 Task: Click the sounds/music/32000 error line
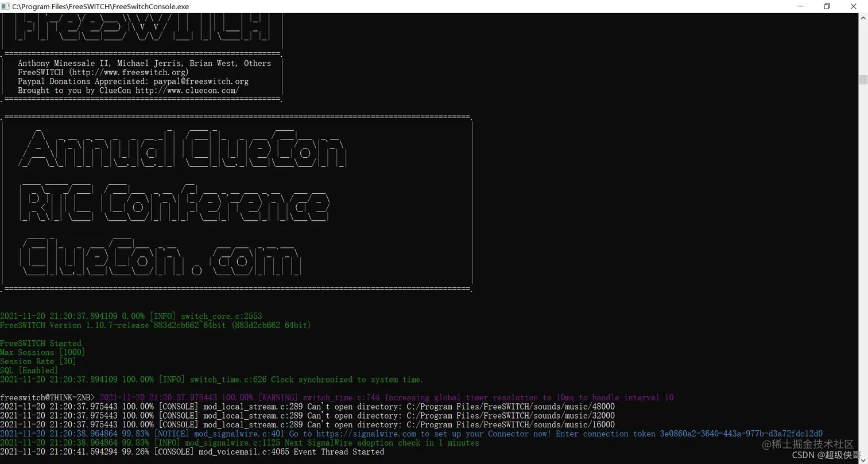tap(307, 416)
